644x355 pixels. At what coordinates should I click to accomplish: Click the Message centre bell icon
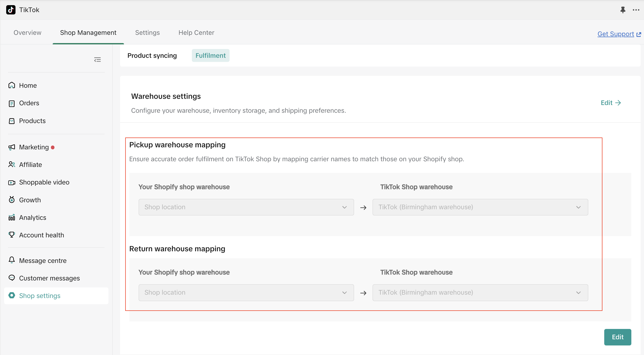12,260
